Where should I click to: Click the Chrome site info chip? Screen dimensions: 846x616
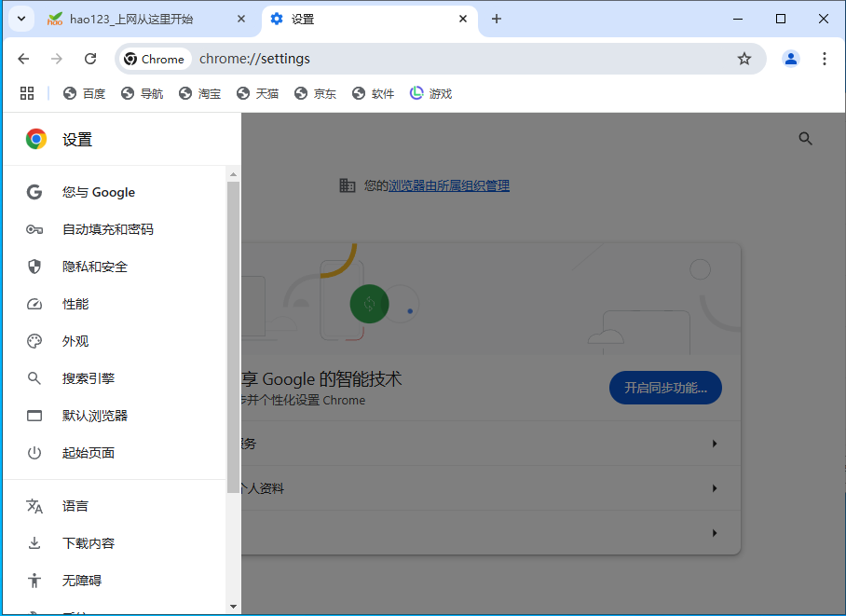click(155, 59)
